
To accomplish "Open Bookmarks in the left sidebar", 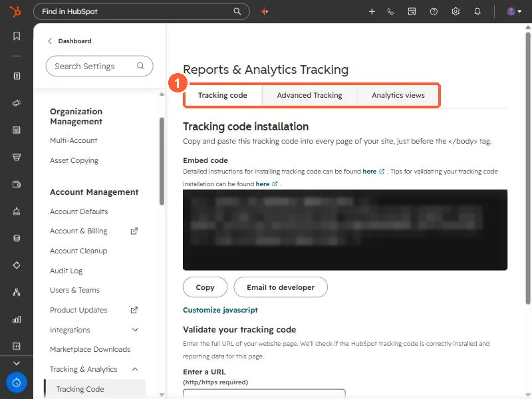I will [16, 36].
